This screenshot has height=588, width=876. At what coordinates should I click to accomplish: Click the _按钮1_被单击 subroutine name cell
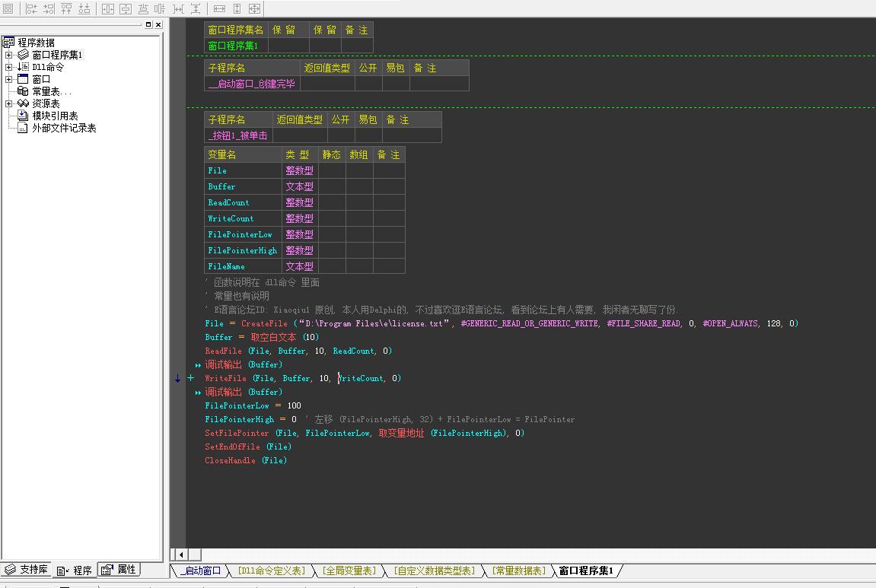pyautogui.click(x=238, y=135)
